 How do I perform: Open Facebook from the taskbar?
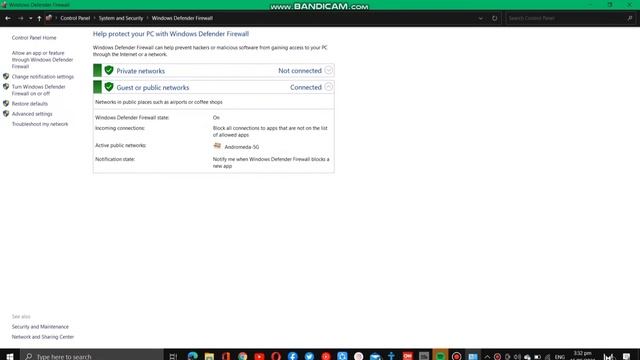[x=293, y=356]
